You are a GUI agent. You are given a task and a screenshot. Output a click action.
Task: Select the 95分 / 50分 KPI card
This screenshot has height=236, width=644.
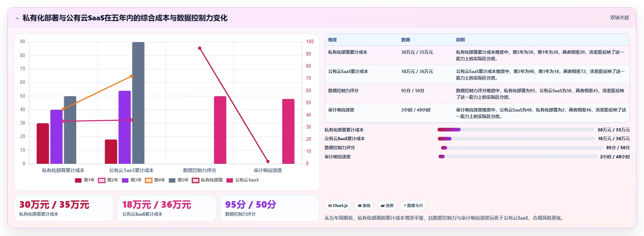270,208
